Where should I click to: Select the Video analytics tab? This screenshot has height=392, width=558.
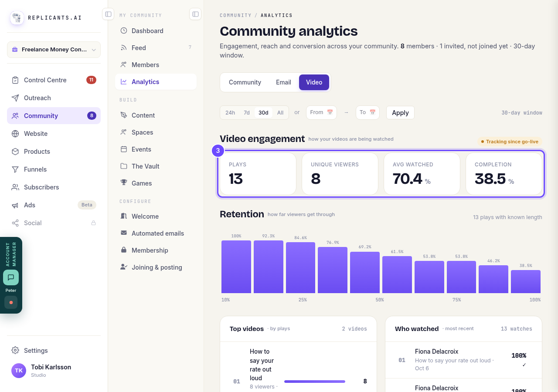point(314,82)
